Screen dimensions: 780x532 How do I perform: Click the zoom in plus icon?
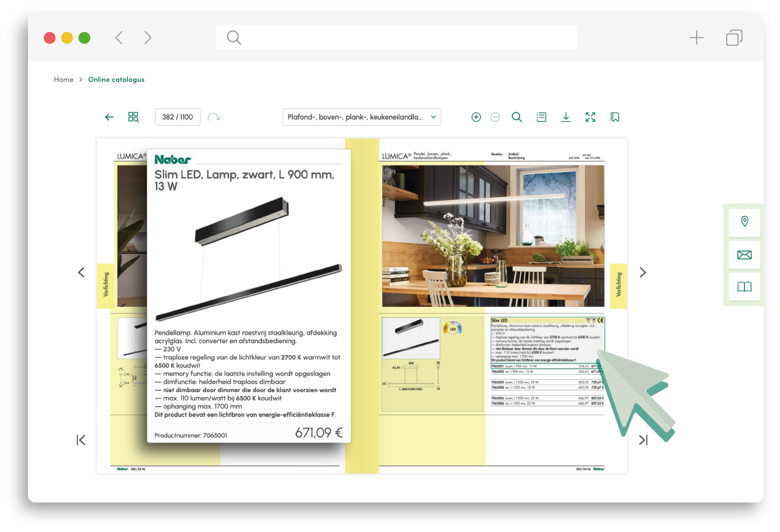(476, 117)
